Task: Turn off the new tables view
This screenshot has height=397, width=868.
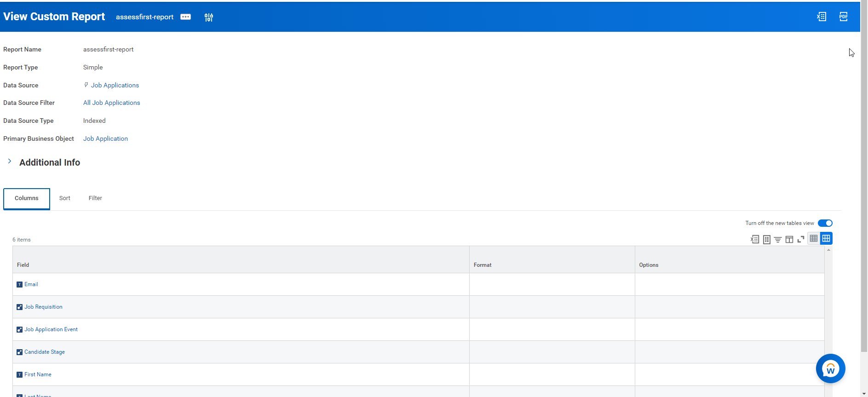Action: click(x=825, y=223)
